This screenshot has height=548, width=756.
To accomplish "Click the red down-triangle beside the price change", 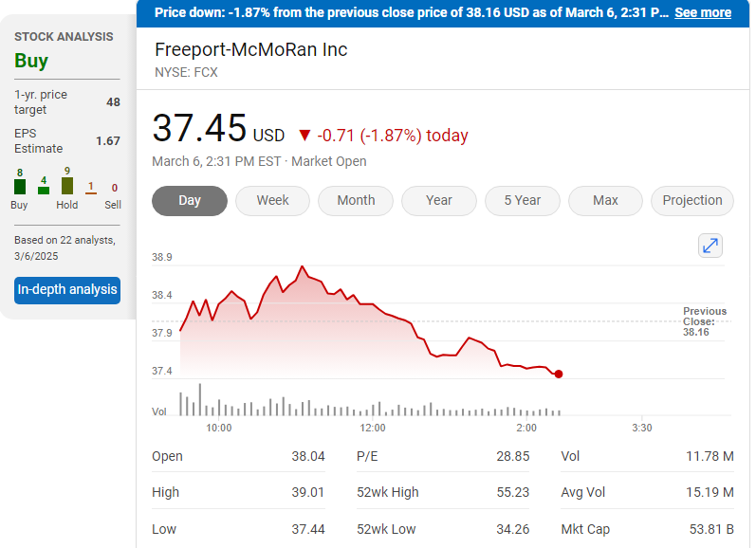I will (304, 136).
